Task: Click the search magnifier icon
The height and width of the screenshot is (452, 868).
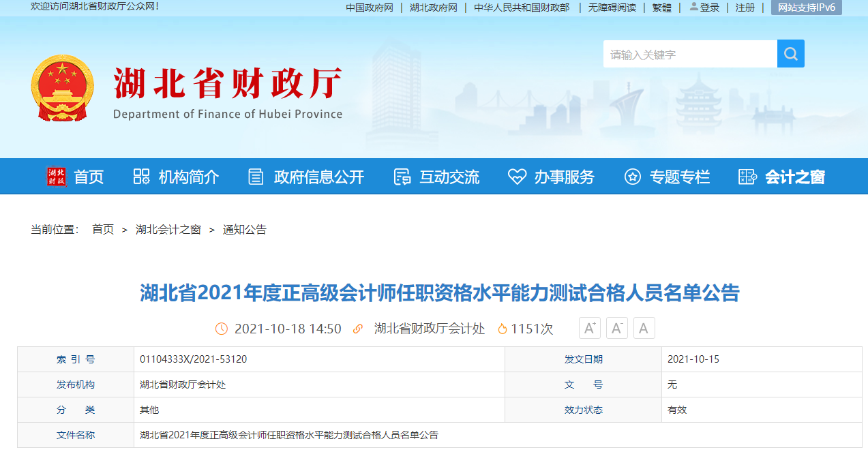Action: (790, 53)
